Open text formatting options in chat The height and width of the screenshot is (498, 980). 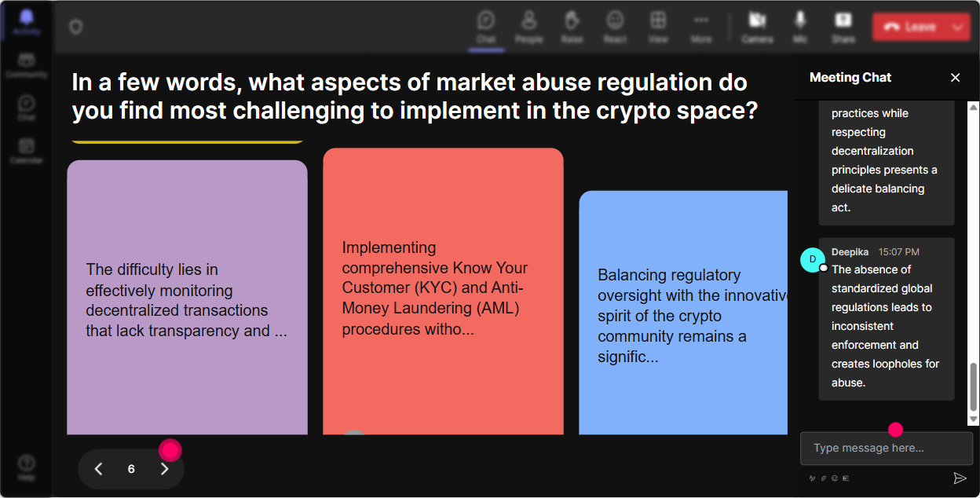click(x=812, y=478)
